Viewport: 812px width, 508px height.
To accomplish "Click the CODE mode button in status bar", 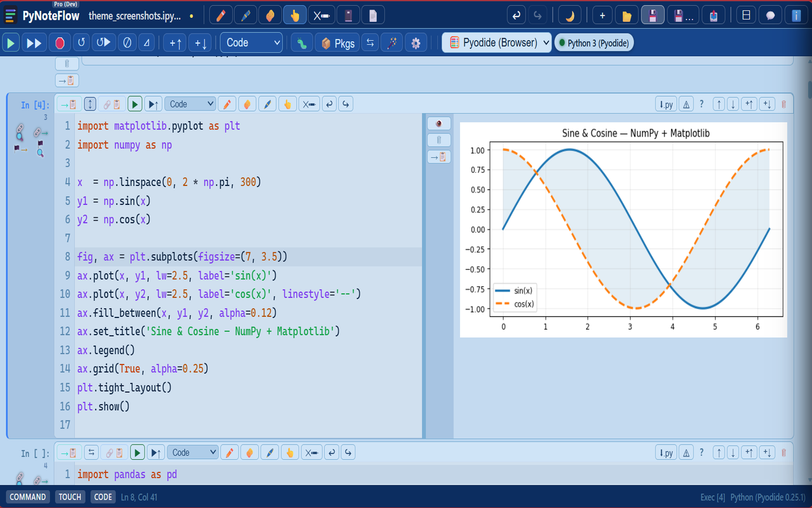I will point(103,497).
